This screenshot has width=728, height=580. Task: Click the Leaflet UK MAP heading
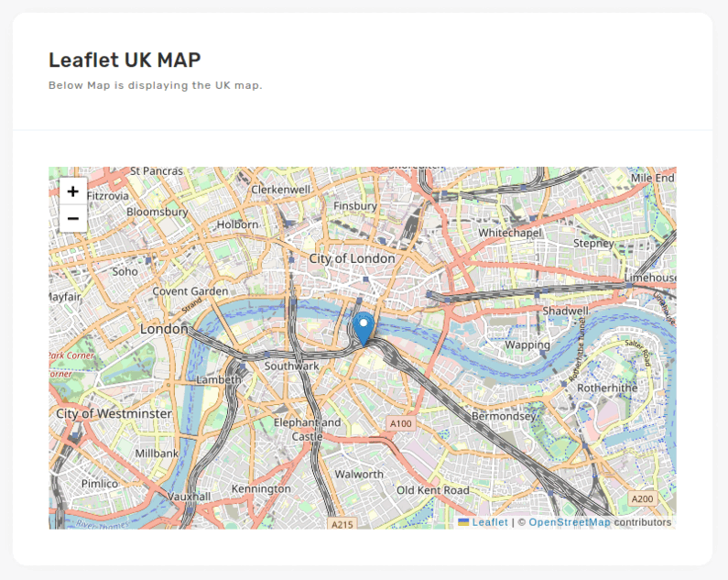tap(125, 60)
